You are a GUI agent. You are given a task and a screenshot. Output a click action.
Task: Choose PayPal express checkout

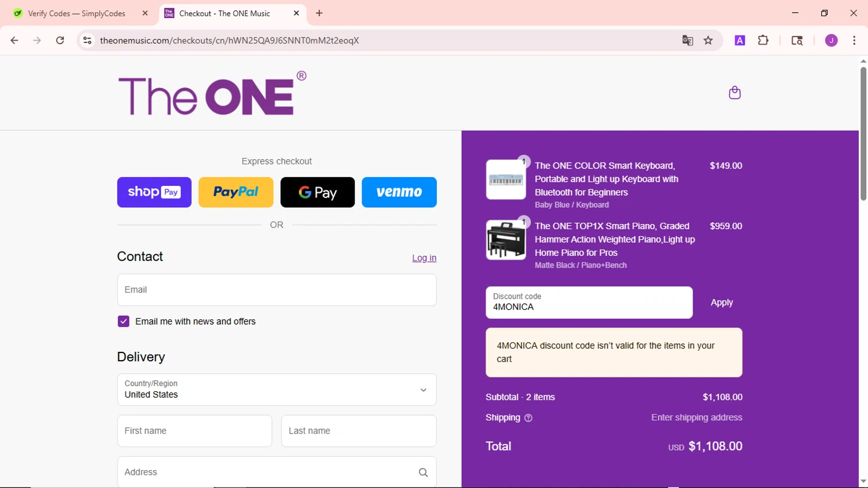tap(236, 192)
